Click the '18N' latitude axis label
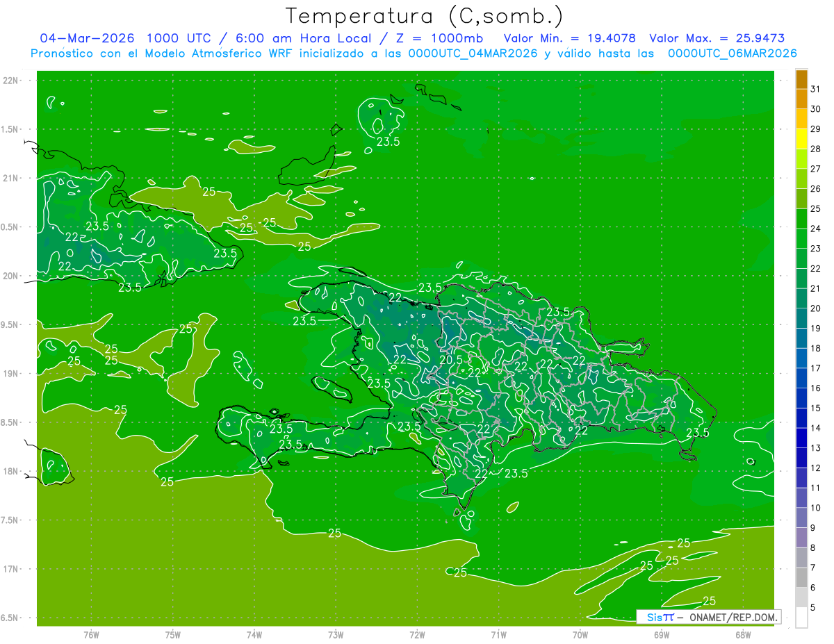 10,471
